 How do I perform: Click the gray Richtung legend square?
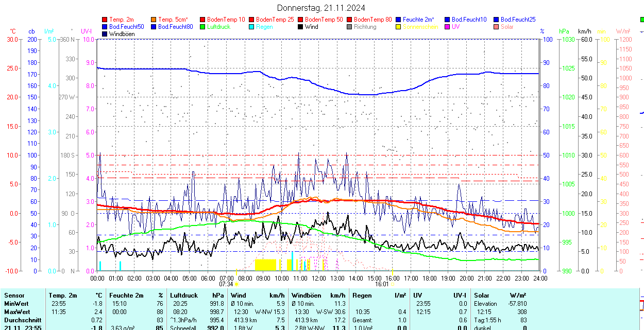(349, 27)
